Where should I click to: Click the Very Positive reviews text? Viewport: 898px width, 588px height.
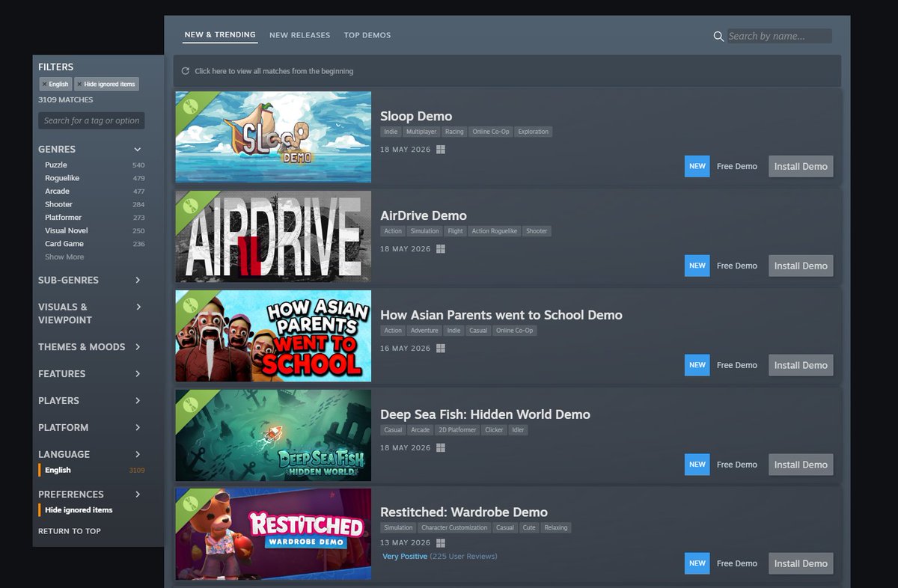(x=405, y=557)
